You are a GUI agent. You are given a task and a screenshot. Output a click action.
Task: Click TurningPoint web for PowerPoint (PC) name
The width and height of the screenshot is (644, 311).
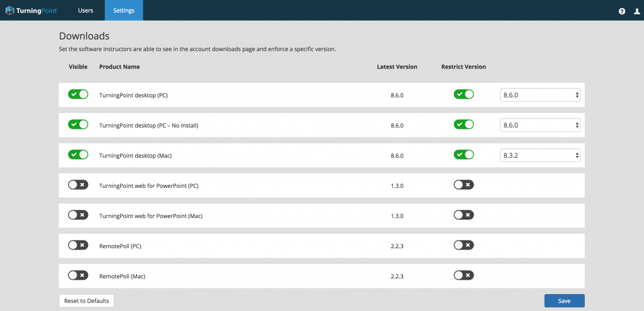[149, 186]
